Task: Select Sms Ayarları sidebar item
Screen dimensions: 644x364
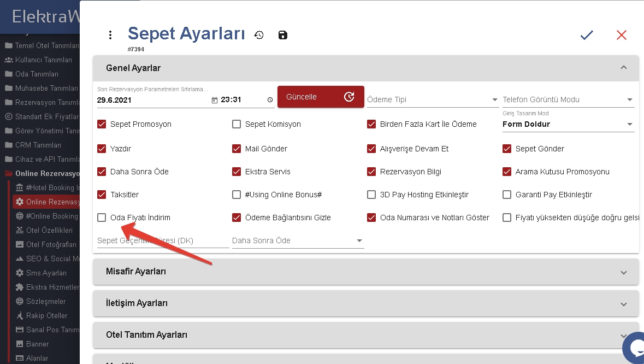Action: (x=46, y=273)
